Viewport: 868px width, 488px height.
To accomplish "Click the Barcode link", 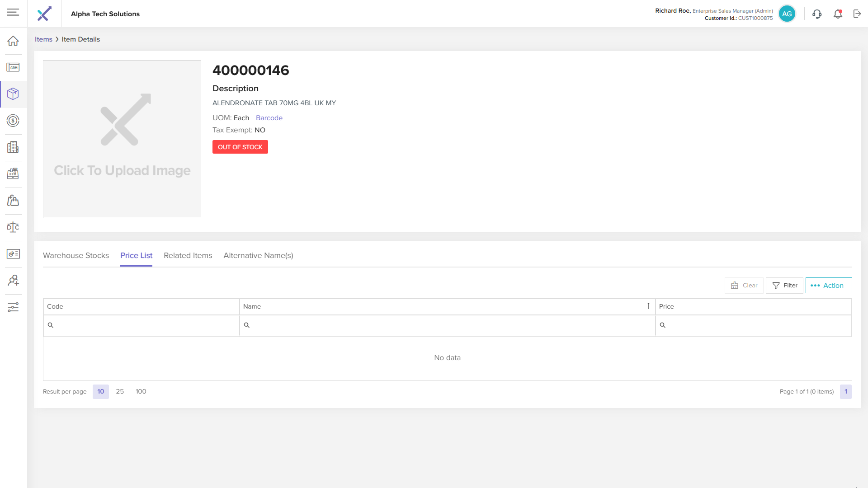I will (269, 118).
